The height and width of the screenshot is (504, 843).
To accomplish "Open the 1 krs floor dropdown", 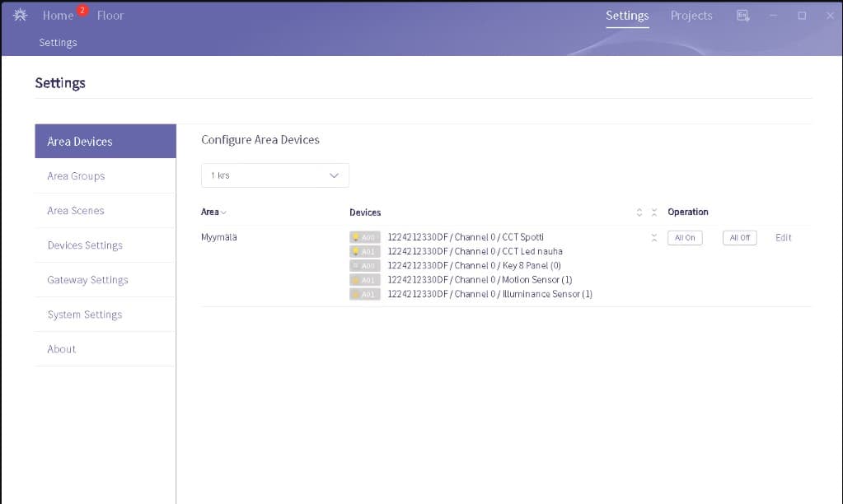I will pos(274,175).
